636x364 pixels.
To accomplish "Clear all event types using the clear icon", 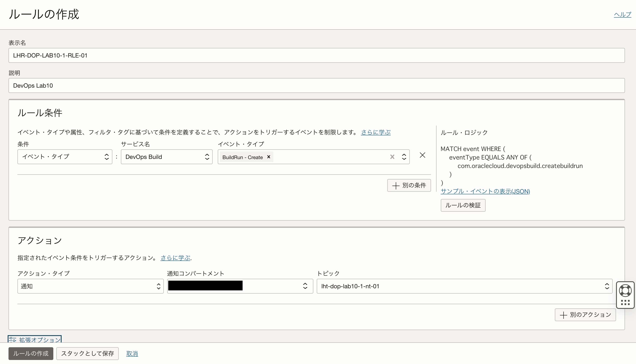I will (x=392, y=157).
